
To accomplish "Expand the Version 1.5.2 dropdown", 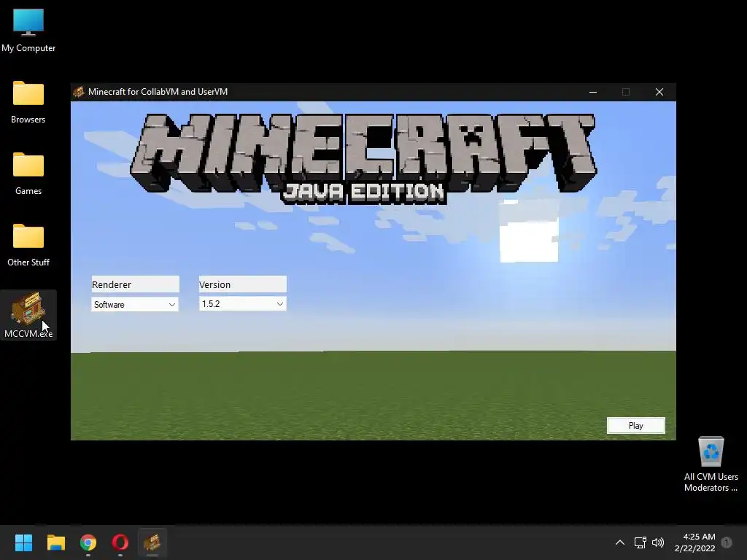I will tap(242, 304).
